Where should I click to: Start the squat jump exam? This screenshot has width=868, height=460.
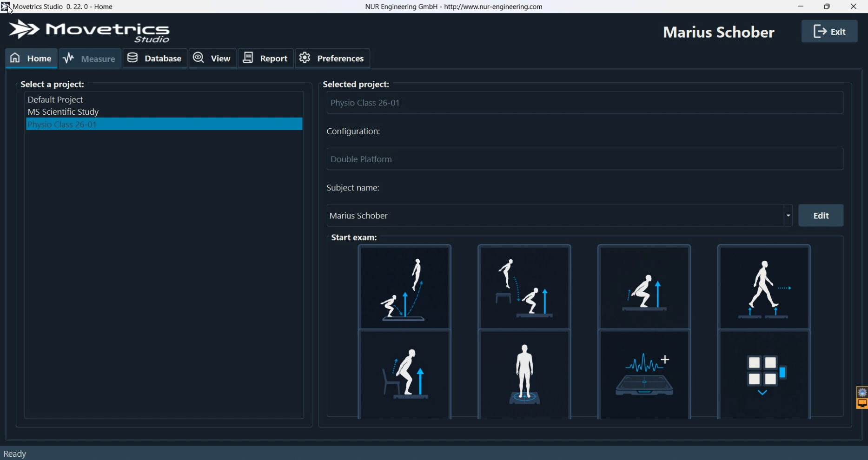click(644, 287)
